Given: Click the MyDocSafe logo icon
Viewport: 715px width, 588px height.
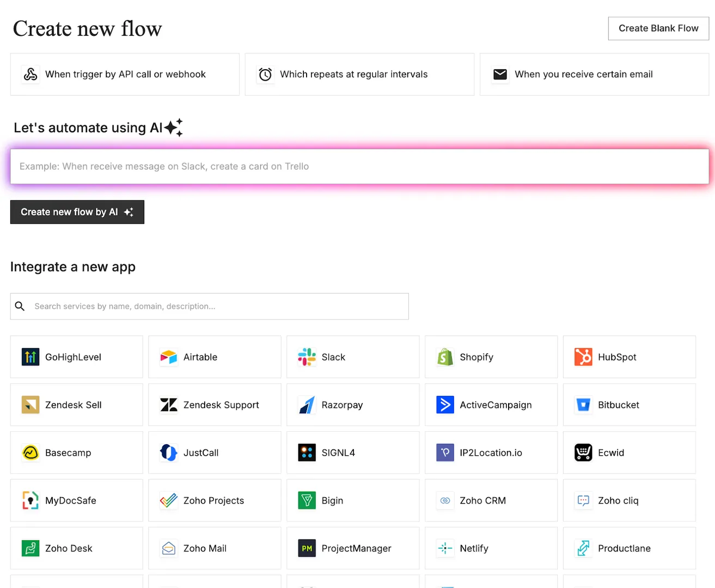Looking at the screenshot, I should coord(30,501).
